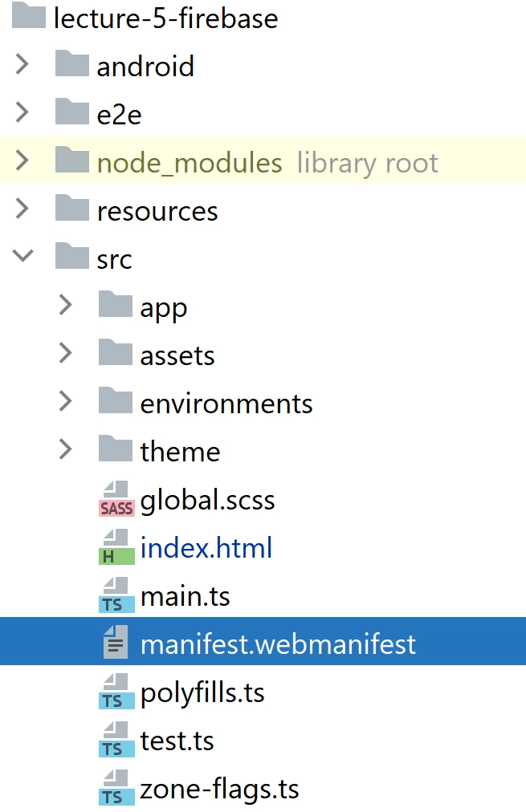Click the TypeScript icon beside polyfills.ts
The width and height of the screenshot is (526, 812).
tap(116, 692)
